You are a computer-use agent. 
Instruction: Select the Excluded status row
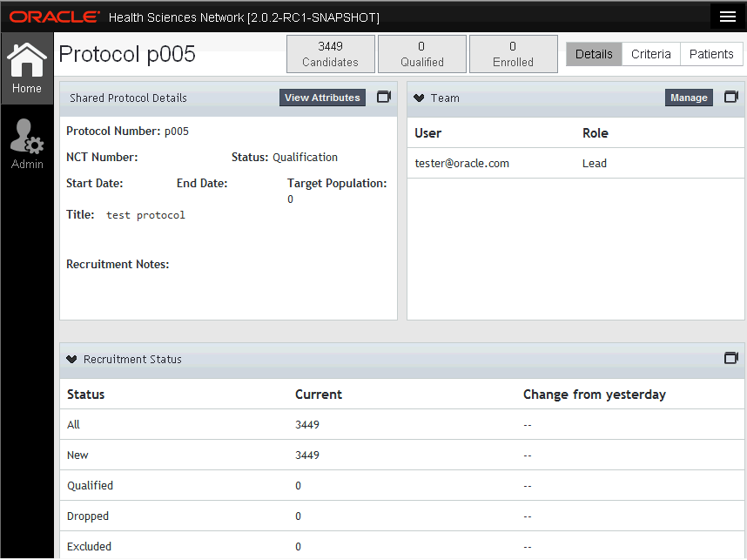[x=402, y=545]
